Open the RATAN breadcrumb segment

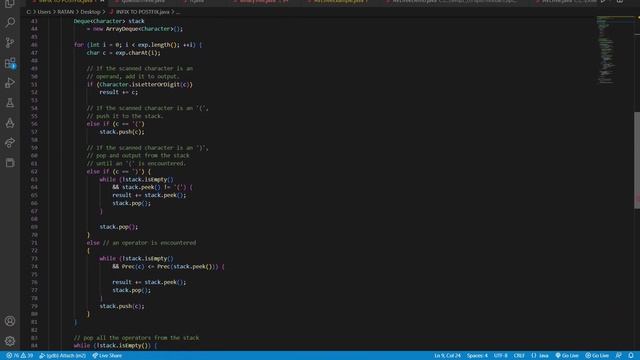click(x=65, y=12)
